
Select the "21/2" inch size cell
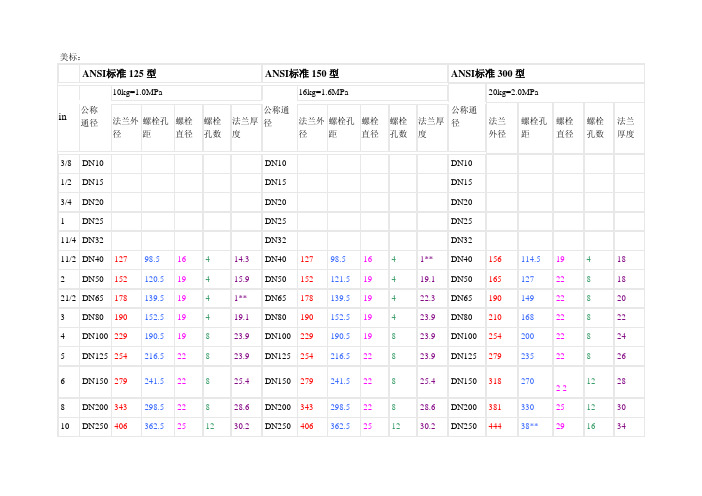point(68,298)
